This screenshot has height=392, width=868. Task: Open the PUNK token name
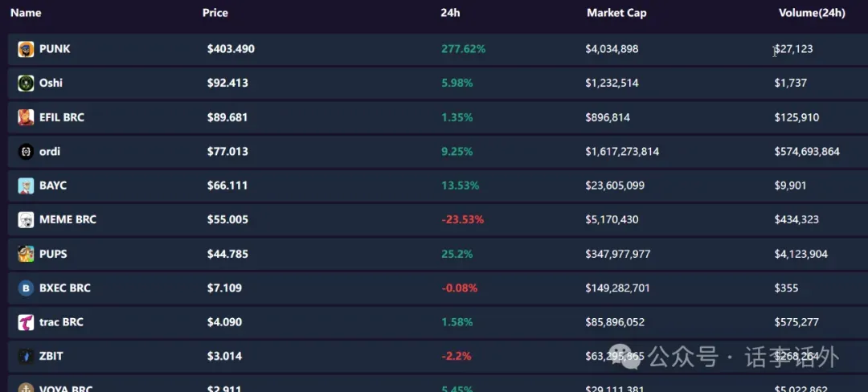click(55, 49)
